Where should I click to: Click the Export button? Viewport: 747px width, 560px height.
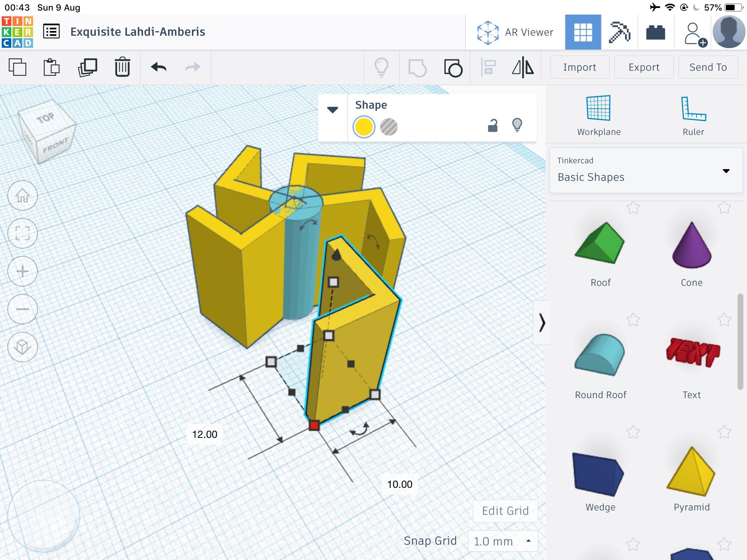point(644,67)
